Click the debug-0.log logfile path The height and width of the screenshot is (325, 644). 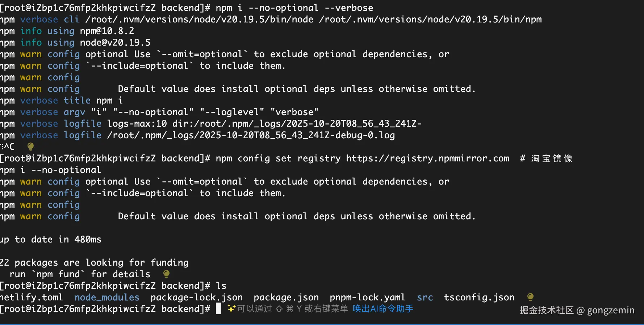251,135
